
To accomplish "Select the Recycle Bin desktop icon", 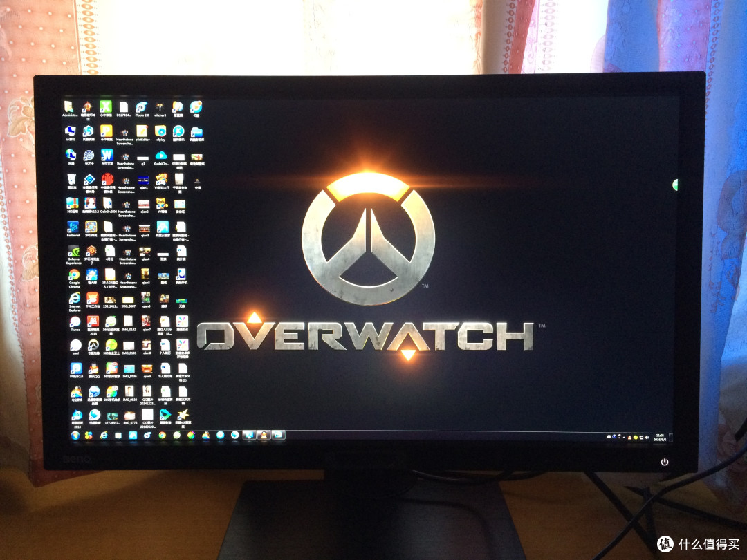I will (x=71, y=181).
